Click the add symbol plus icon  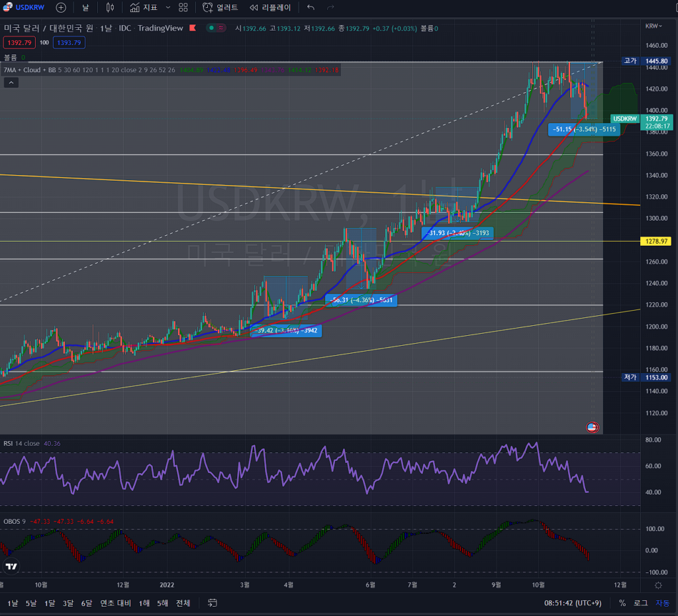(61, 8)
